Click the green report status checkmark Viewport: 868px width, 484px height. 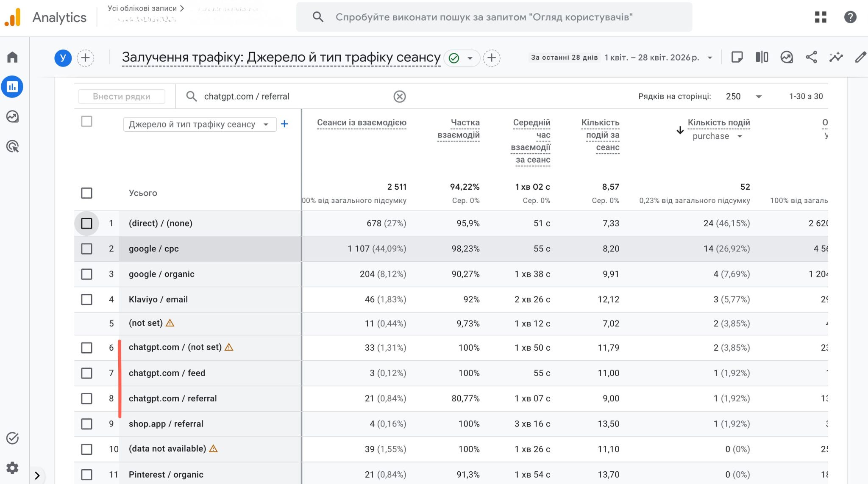point(454,58)
